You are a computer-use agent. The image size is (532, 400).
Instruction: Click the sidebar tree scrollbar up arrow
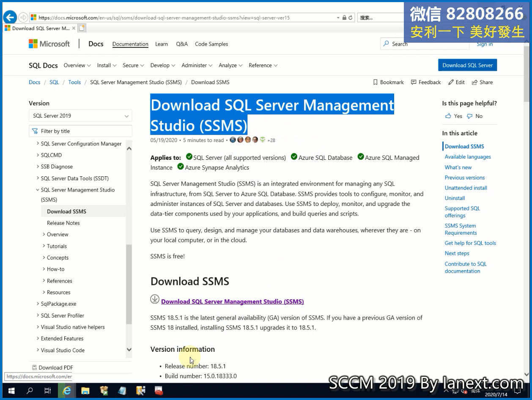pyautogui.click(x=129, y=148)
